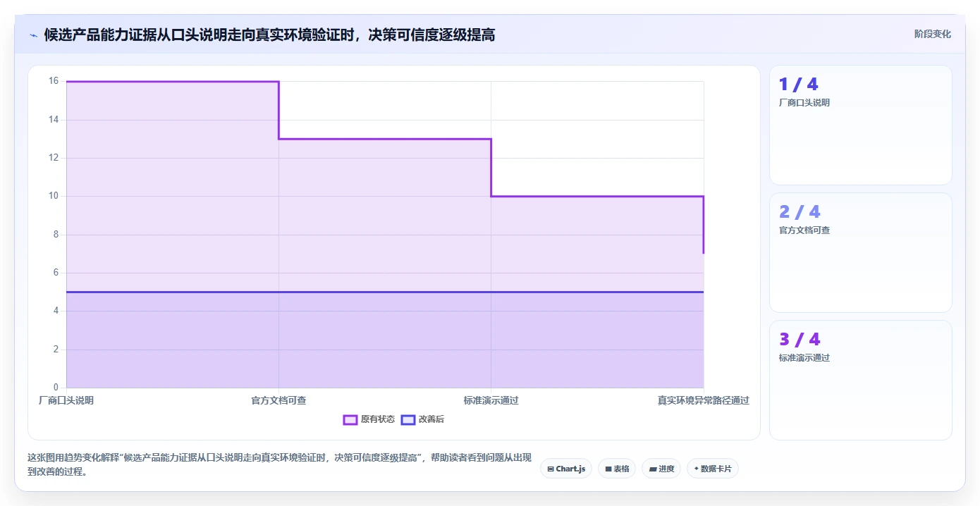Click the y-axis value 0

pos(56,388)
